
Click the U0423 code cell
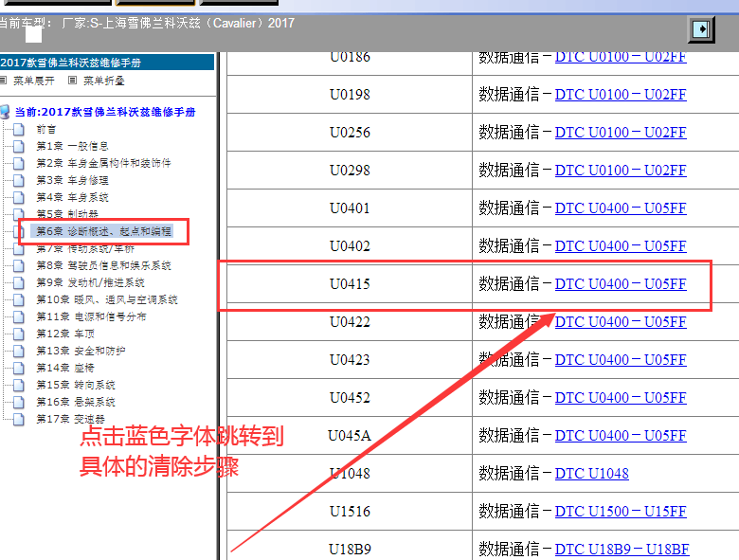pos(350,360)
